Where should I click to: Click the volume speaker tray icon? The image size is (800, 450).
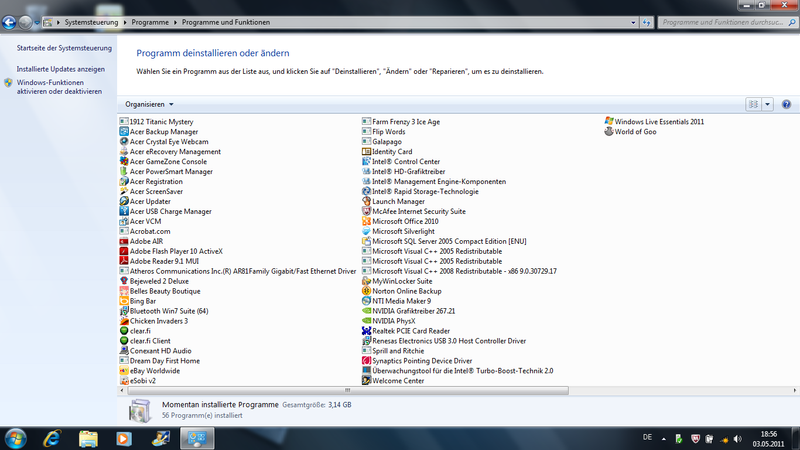[738, 439]
